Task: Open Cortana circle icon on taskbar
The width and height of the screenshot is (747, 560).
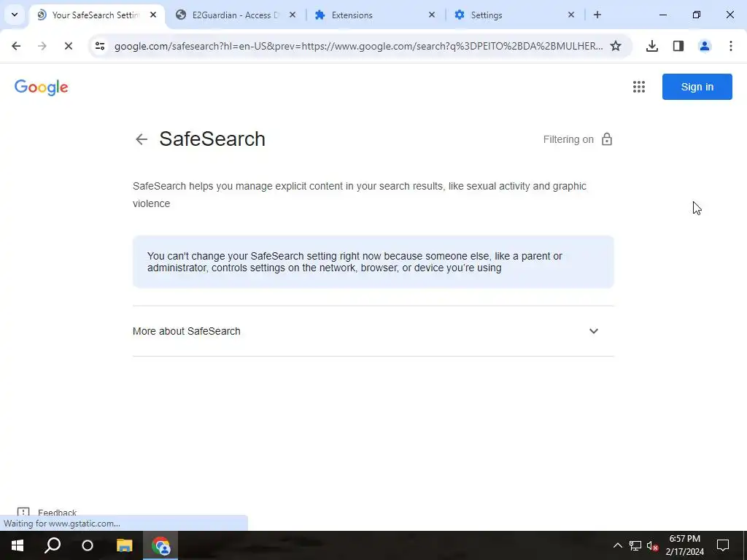Action: pyautogui.click(x=88, y=545)
